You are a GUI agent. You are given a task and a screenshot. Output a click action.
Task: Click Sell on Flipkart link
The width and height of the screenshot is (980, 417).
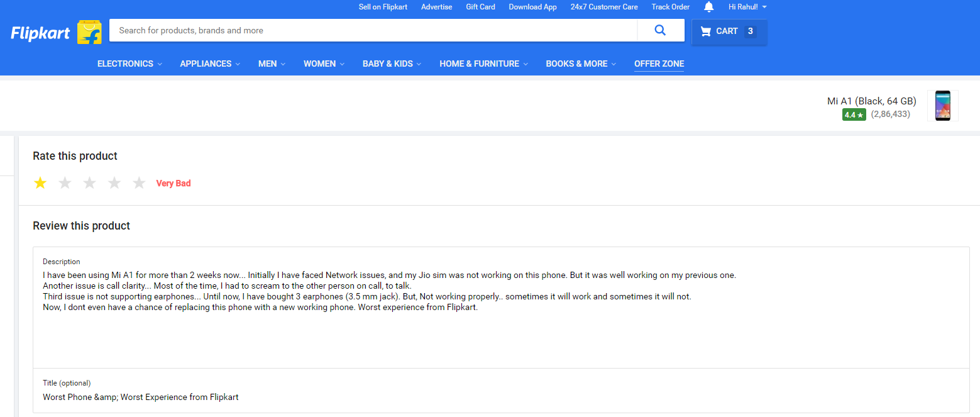(x=383, y=7)
